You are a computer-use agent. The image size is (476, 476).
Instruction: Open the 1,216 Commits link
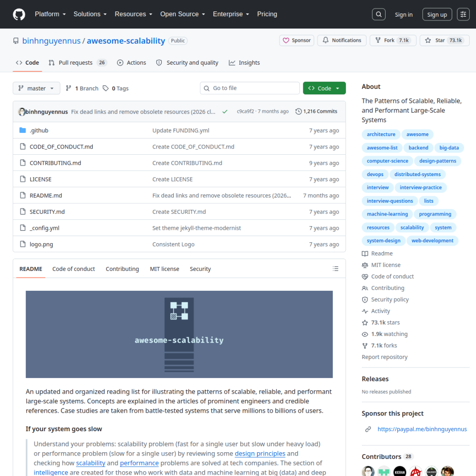click(x=317, y=111)
